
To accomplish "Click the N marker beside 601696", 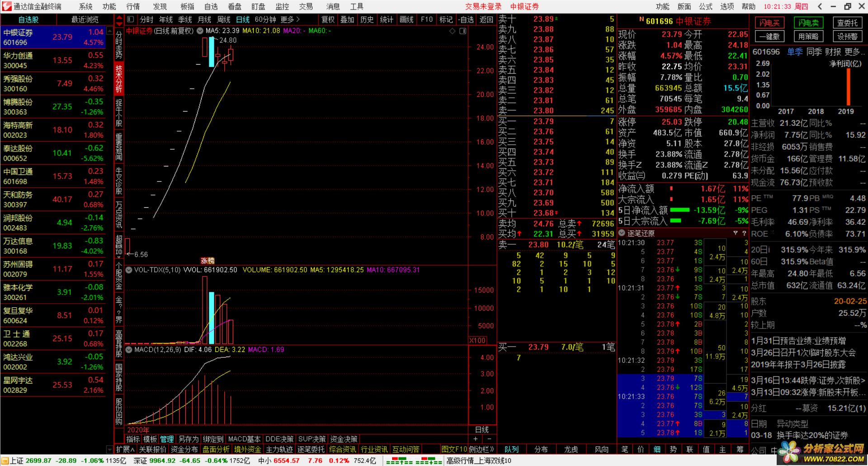I will click(642, 19).
